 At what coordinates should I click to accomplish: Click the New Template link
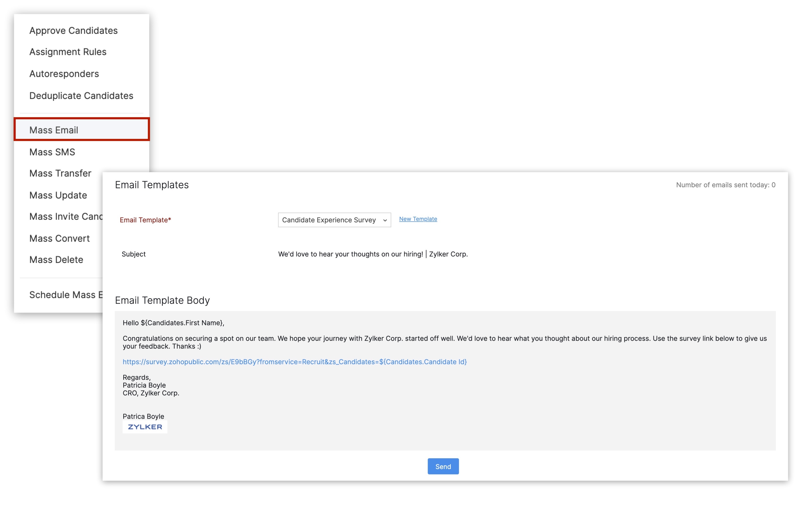[x=418, y=219]
